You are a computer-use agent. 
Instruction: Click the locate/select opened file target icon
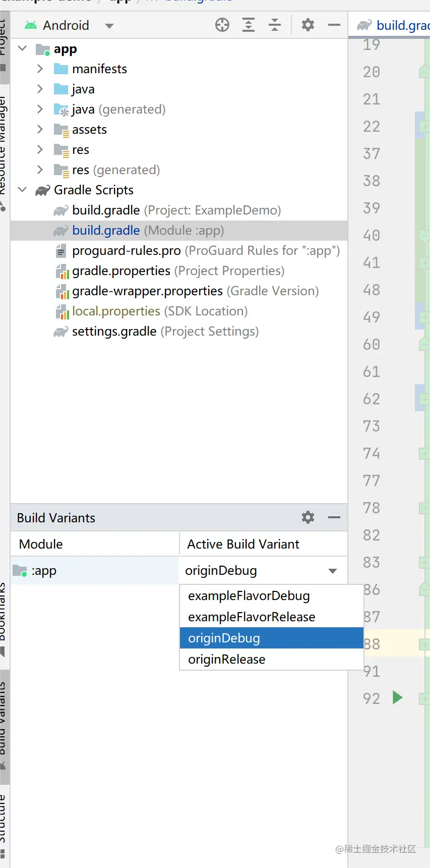coord(222,25)
